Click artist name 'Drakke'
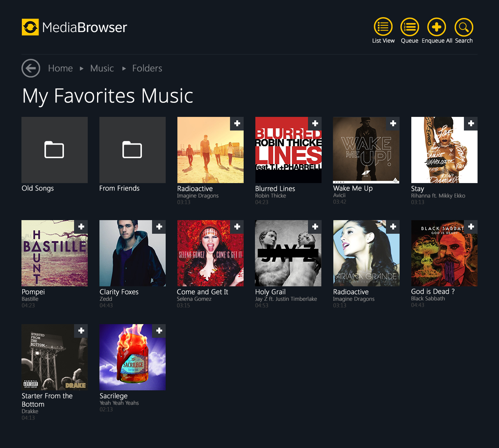The height and width of the screenshot is (448, 499). click(30, 411)
